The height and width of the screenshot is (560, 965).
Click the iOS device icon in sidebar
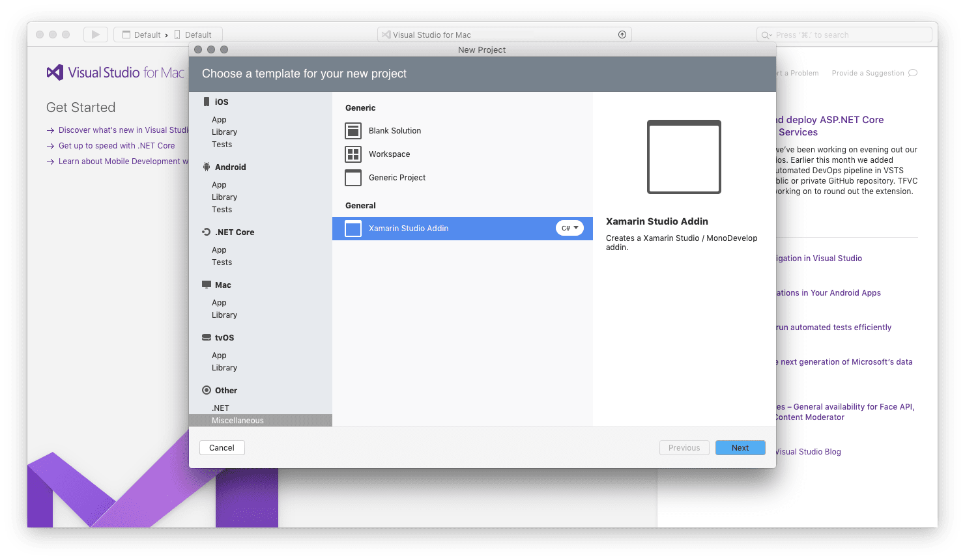(x=207, y=102)
